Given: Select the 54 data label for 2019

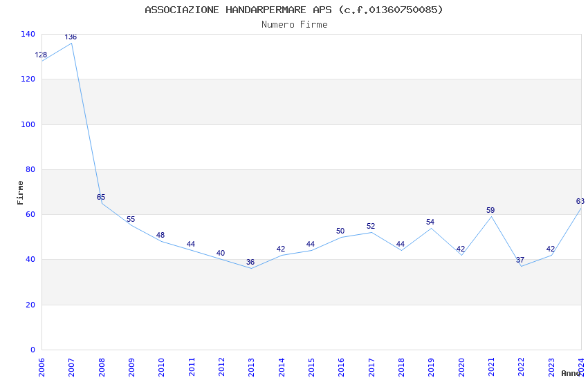Looking at the screenshot, I should (x=430, y=222).
